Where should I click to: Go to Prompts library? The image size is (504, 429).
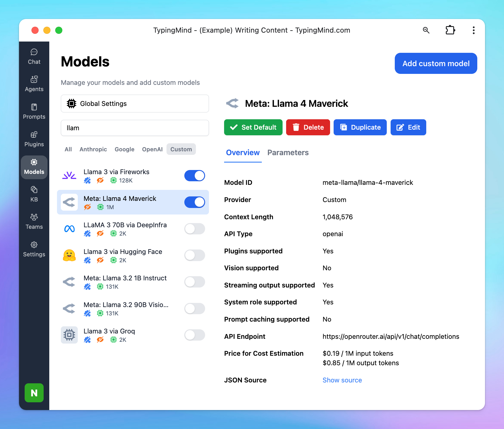[34, 112]
